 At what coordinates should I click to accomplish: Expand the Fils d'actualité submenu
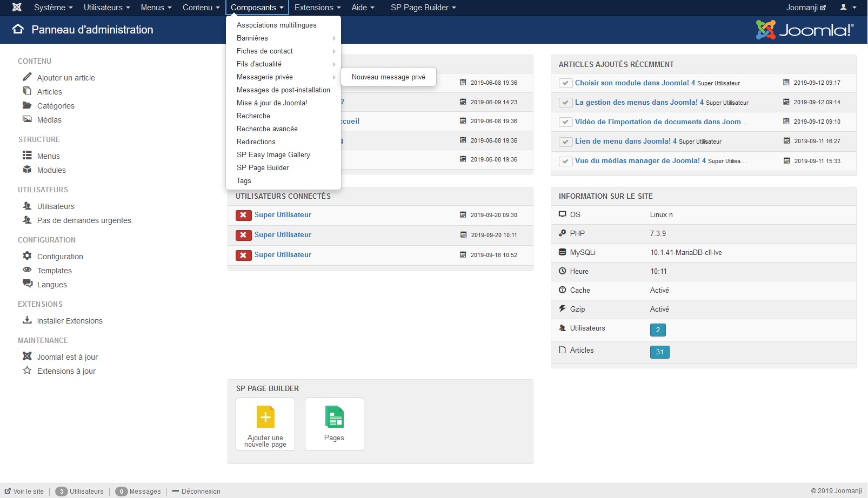click(283, 64)
